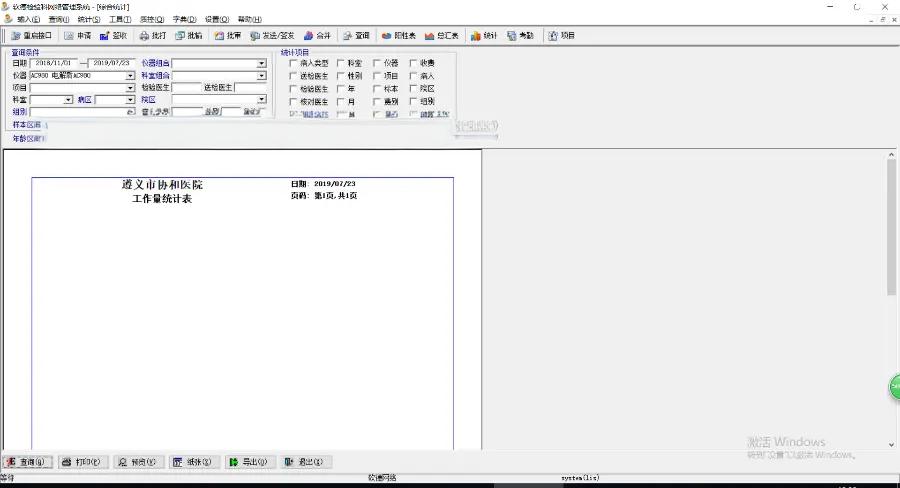Enable the 年 checkbox
The image size is (900, 488).
340,89
